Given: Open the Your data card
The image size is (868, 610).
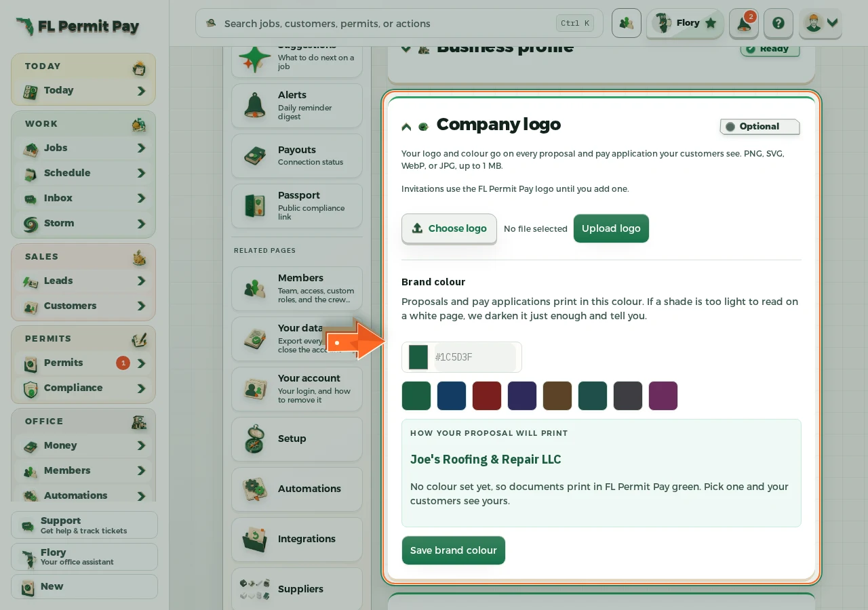Looking at the screenshot, I should [297, 339].
